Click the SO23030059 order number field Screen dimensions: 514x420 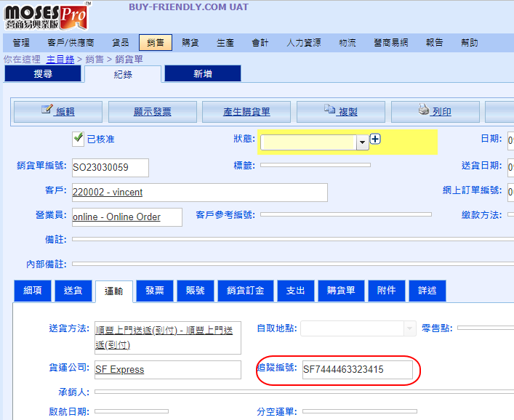click(x=111, y=168)
